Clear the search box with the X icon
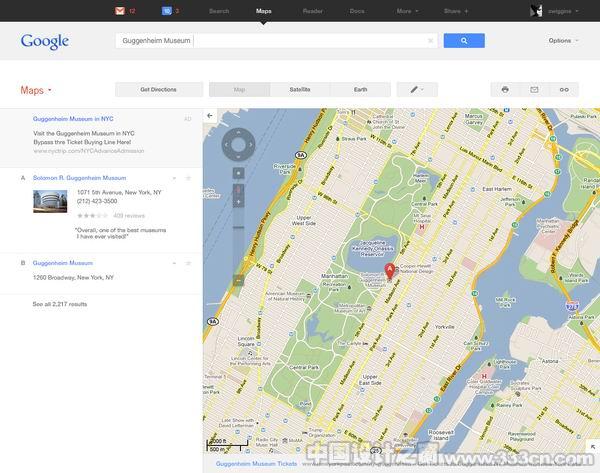This screenshot has height=473, width=600. click(x=430, y=41)
